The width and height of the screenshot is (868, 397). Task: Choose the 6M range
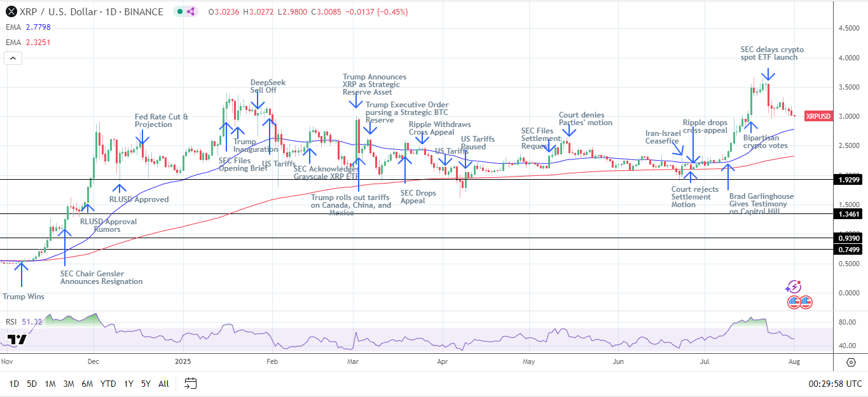(88, 384)
